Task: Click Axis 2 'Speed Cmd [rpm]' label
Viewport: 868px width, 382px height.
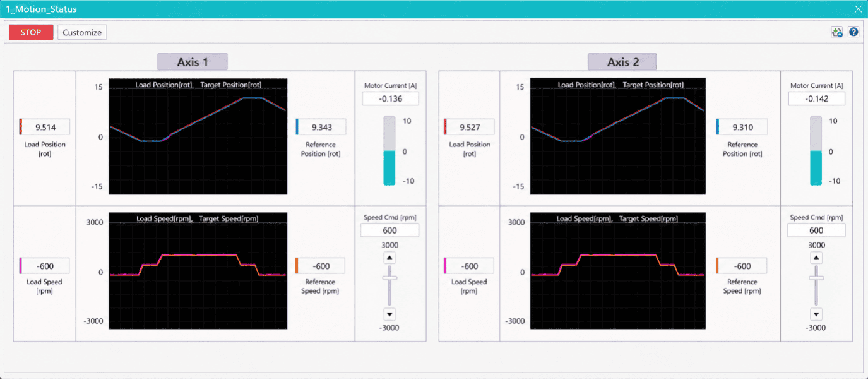Action: [816, 217]
